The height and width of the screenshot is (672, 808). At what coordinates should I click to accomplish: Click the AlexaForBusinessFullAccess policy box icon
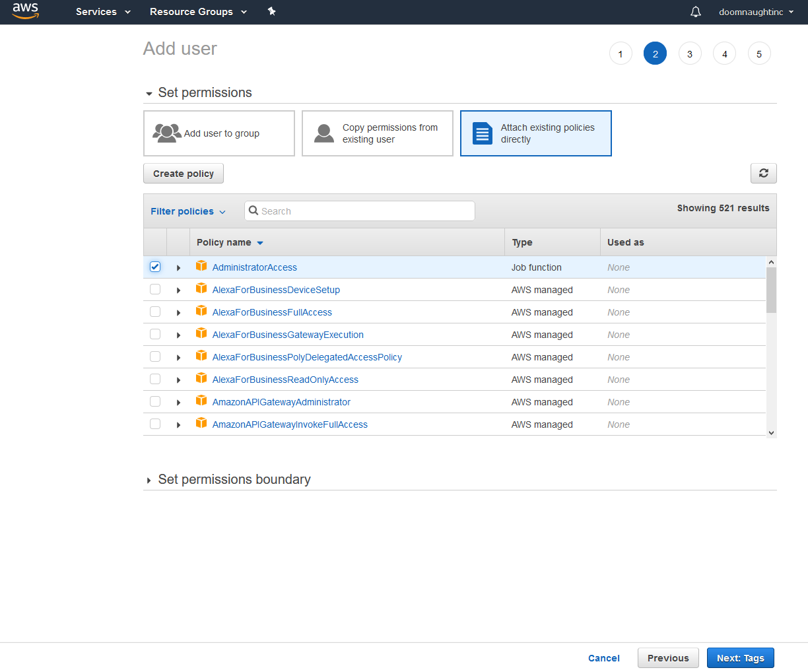[201, 311]
